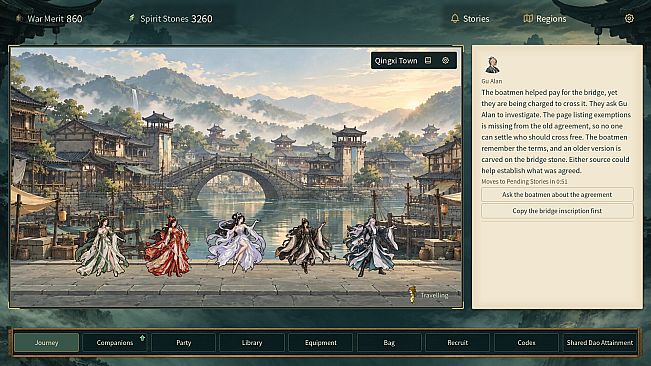Click the golden Travelling figure icon

click(412, 295)
